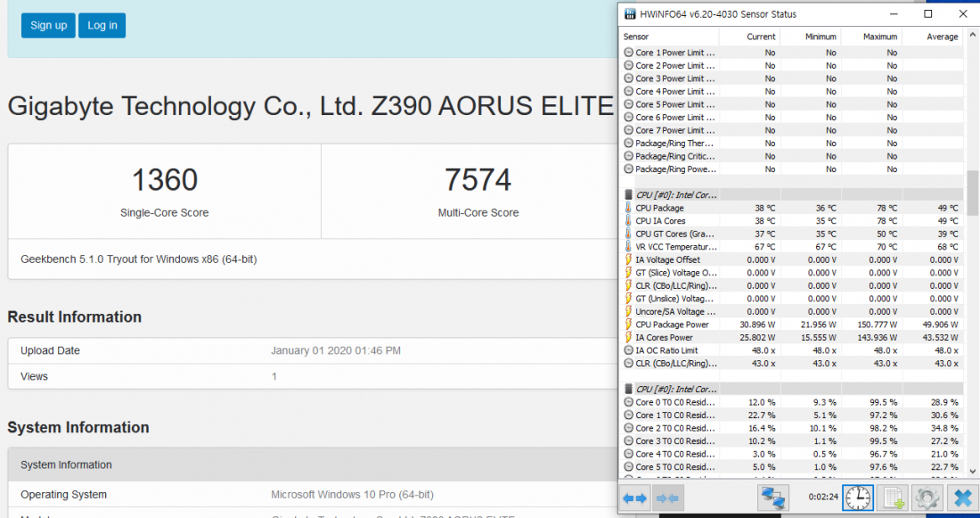The height and width of the screenshot is (518, 980).
Task: Click CPU GT Cores thermometer icon
Action: (x=629, y=234)
